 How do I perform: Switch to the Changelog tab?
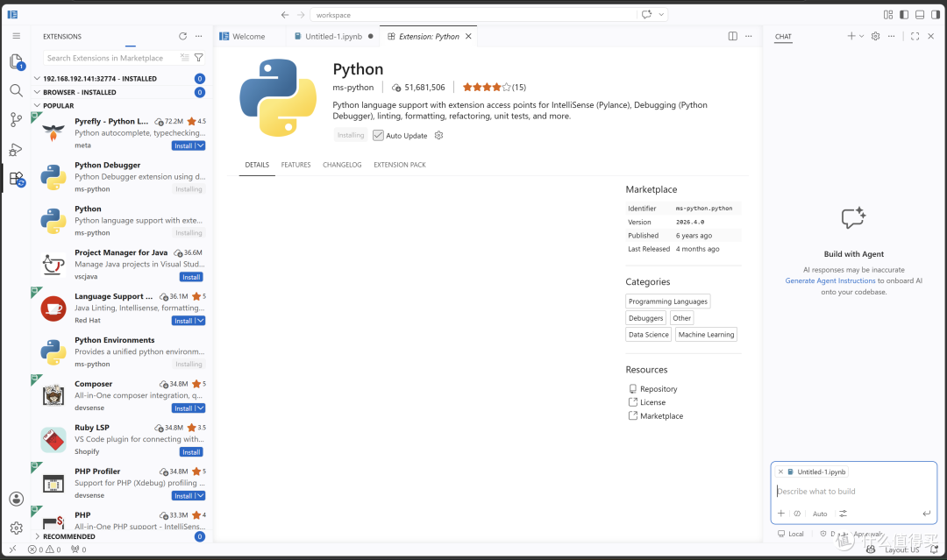[342, 165]
